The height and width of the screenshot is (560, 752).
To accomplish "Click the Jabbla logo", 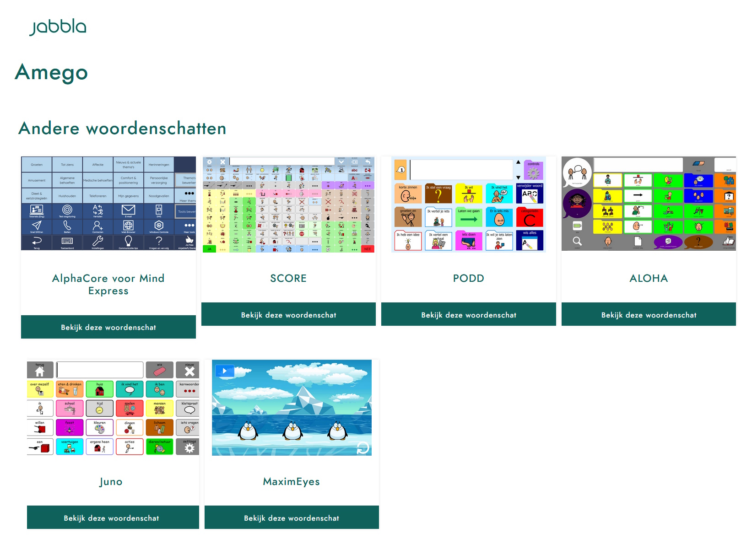I will (x=58, y=27).
